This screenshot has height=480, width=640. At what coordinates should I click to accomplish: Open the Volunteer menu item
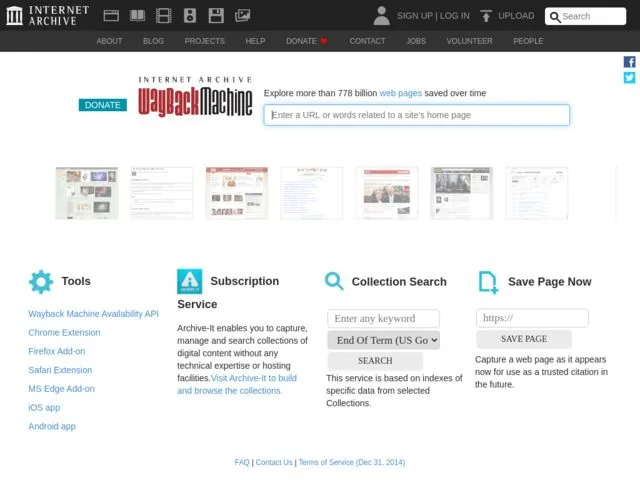click(469, 41)
